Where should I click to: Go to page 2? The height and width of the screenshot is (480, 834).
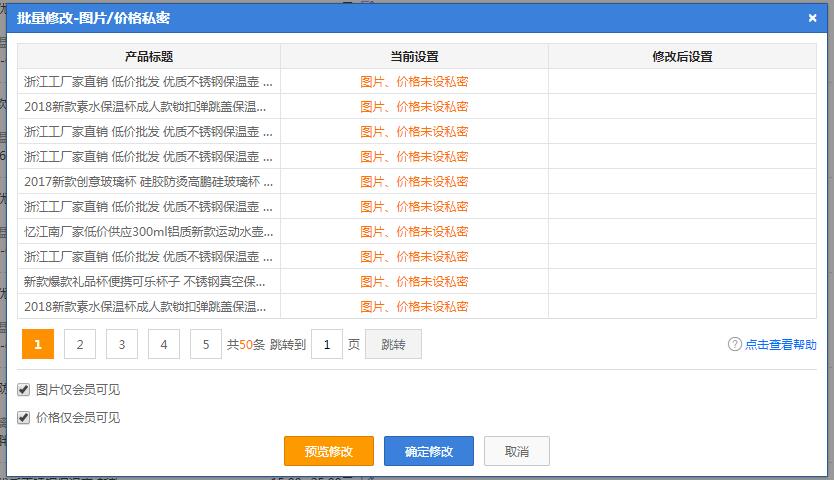80,344
